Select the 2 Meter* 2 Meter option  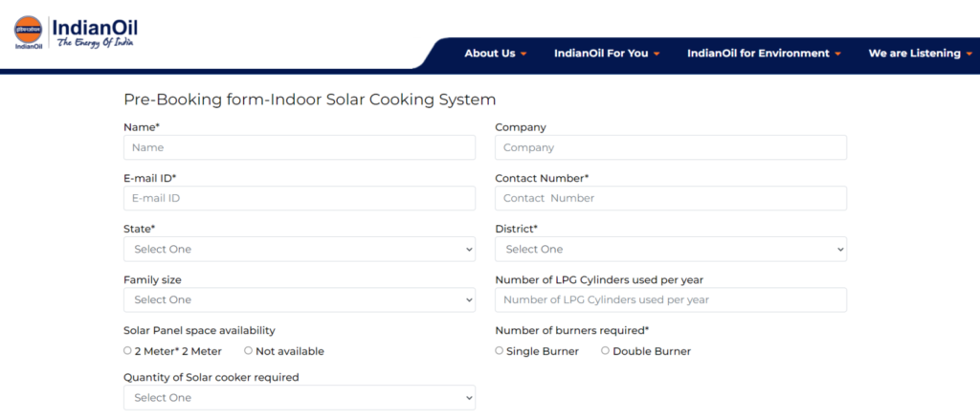click(x=127, y=351)
